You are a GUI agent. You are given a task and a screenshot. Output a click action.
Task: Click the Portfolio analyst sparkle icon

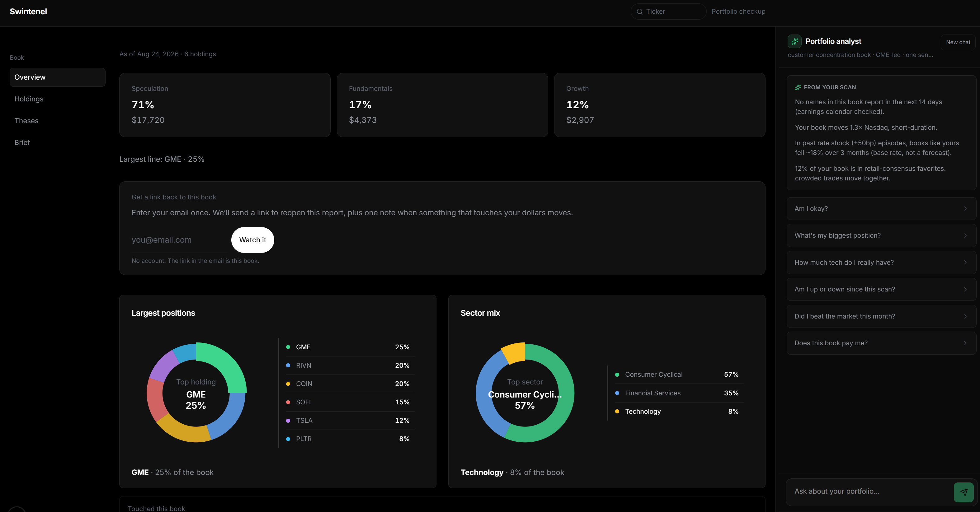[x=794, y=41]
